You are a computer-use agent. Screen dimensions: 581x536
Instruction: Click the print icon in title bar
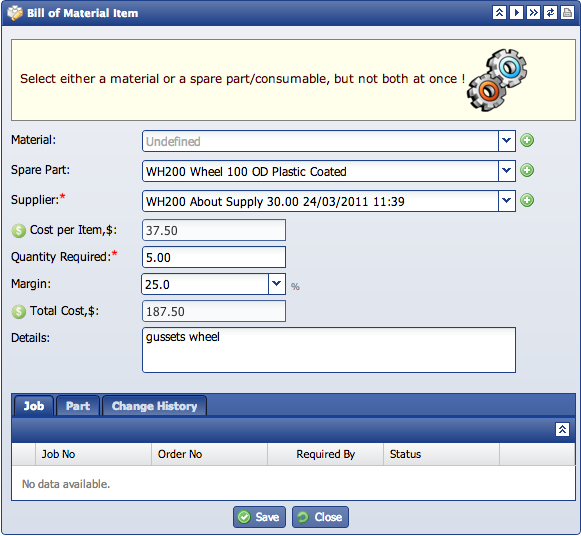click(567, 13)
